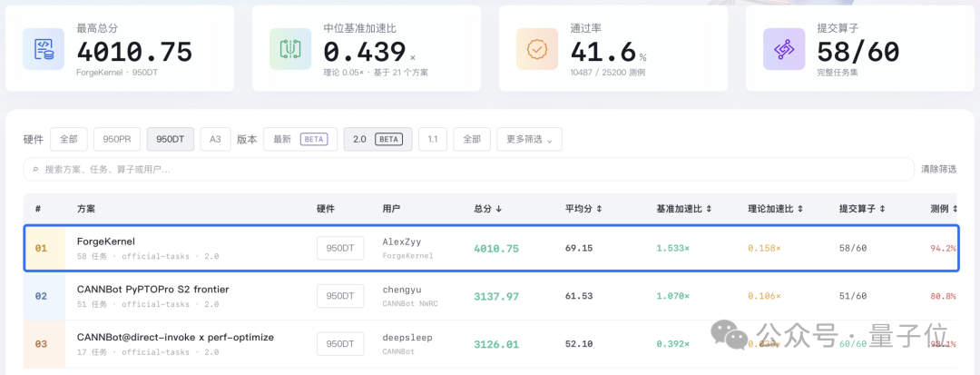The image size is (980, 375).
Task: Click total score 3126.01
Action: click(496, 344)
